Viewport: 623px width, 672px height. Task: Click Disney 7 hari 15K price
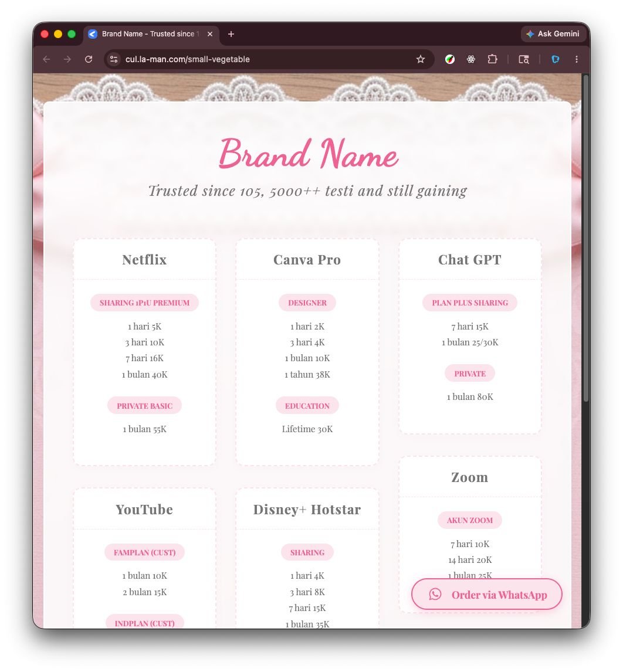click(x=307, y=608)
